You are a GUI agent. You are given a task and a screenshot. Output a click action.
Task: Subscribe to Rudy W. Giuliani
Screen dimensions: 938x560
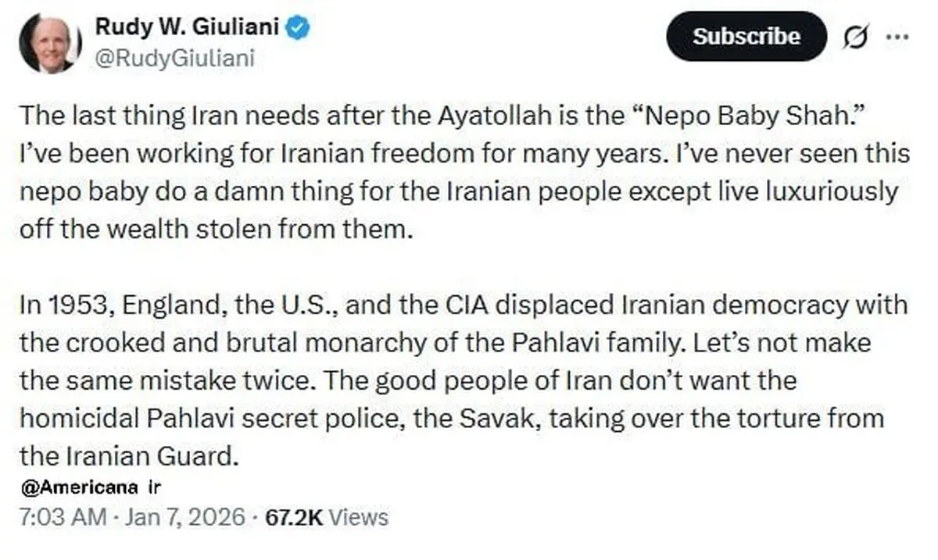[746, 37]
